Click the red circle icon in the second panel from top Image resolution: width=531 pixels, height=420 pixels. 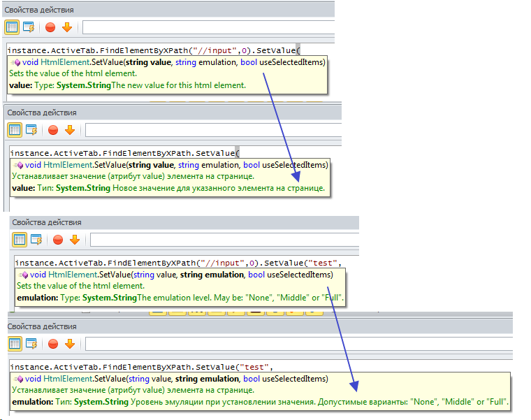coord(53,130)
